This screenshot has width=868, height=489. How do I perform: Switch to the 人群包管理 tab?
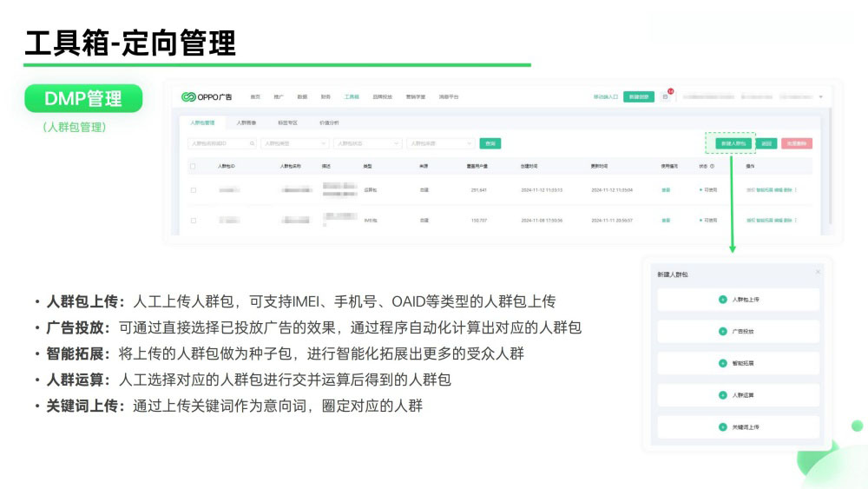tap(202, 123)
